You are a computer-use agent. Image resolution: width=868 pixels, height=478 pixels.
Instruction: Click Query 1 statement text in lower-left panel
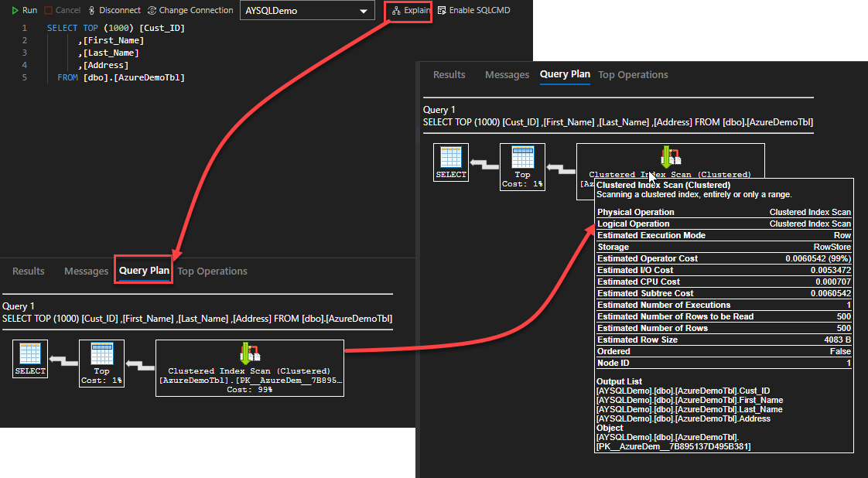pos(197,319)
